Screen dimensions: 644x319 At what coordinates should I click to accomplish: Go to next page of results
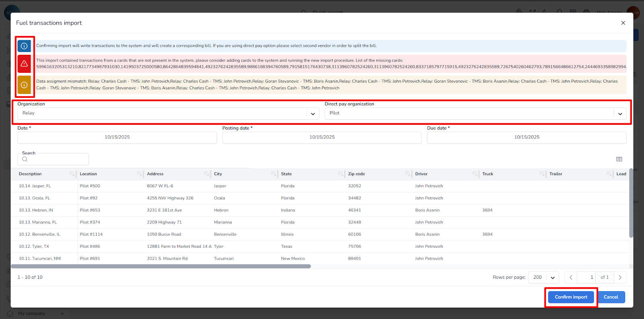620,278
